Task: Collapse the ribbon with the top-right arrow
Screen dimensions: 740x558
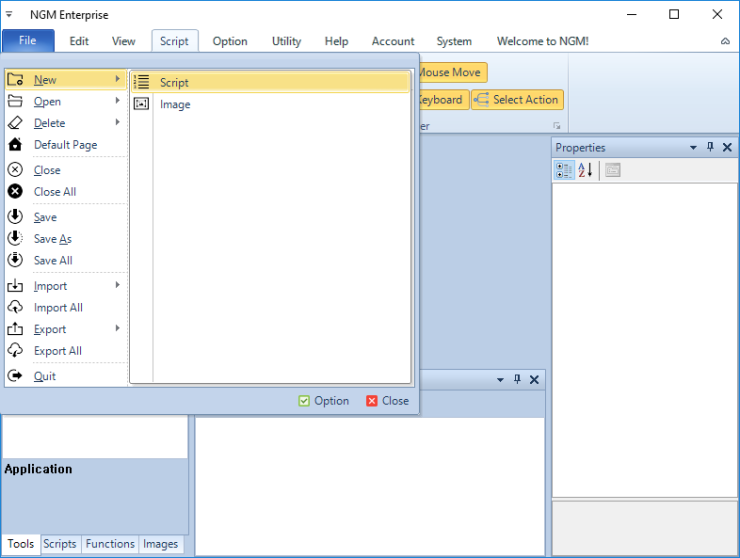Action: tap(725, 41)
